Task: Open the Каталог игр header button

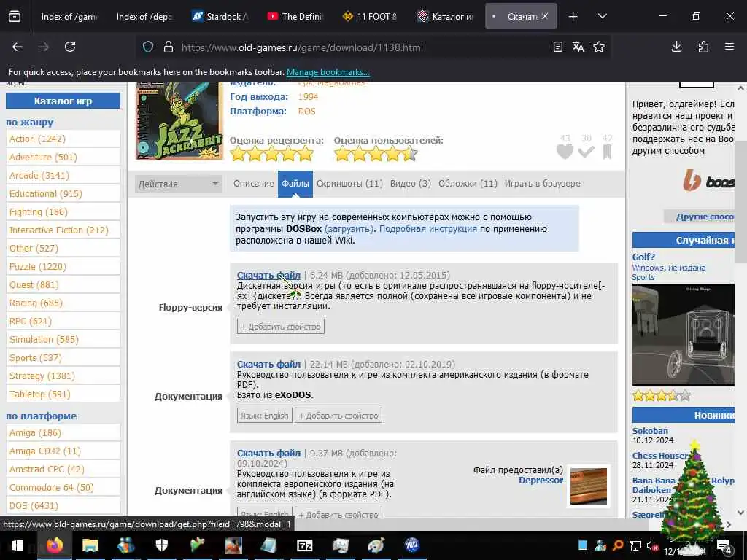Action: point(63,101)
